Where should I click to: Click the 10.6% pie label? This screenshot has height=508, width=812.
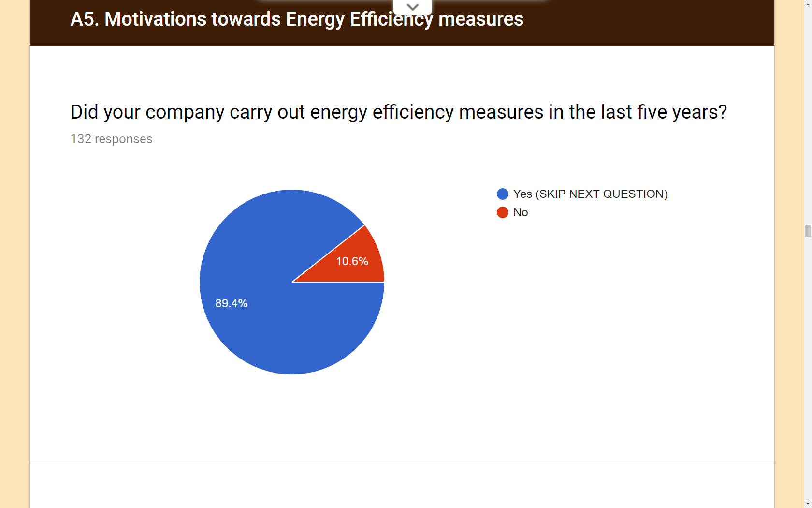pos(352,261)
